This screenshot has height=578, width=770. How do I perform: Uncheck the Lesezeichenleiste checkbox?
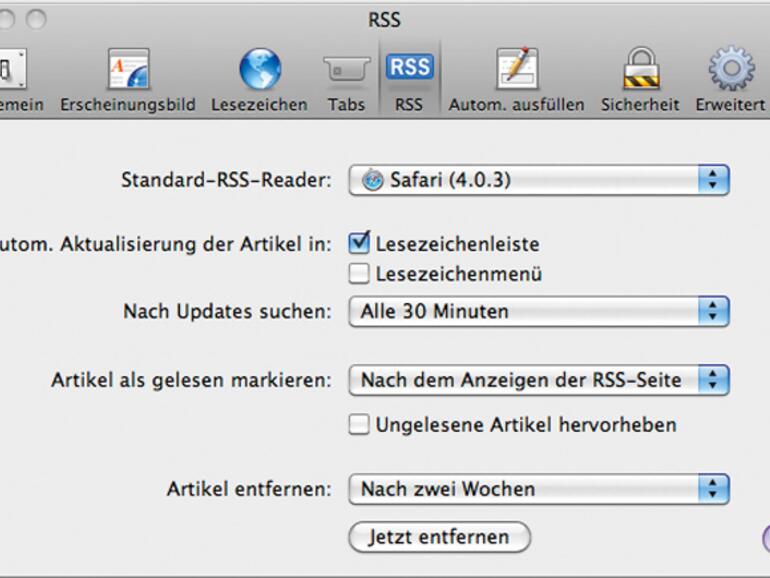(359, 244)
